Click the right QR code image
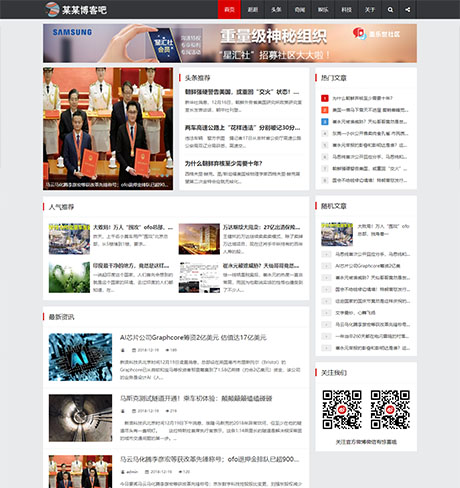The image size is (460, 488). [x=390, y=409]
